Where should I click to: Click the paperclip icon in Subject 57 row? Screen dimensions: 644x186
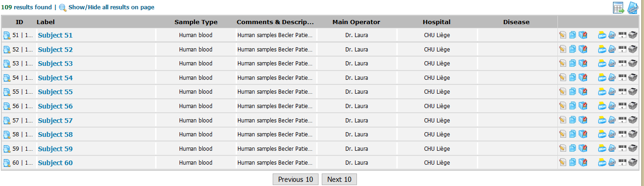point(612,121)
